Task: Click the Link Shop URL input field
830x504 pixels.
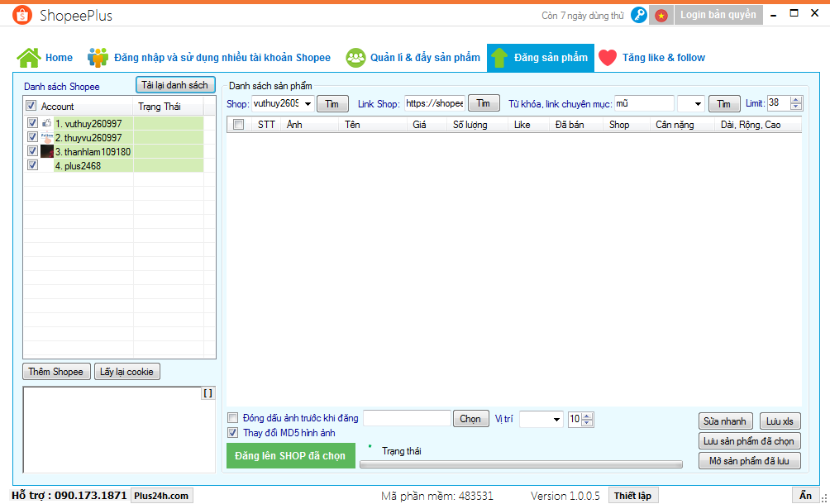Action: click(x=434, y=103)
